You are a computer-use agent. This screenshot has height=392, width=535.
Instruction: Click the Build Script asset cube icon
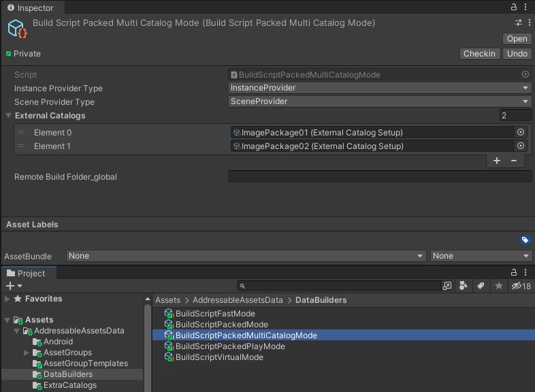17,29
